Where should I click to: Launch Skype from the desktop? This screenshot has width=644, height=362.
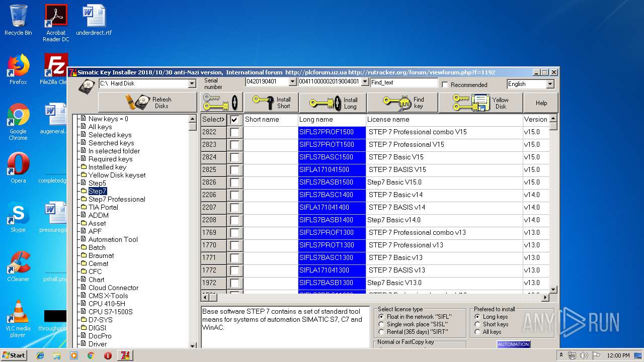[x=18, y=217]
